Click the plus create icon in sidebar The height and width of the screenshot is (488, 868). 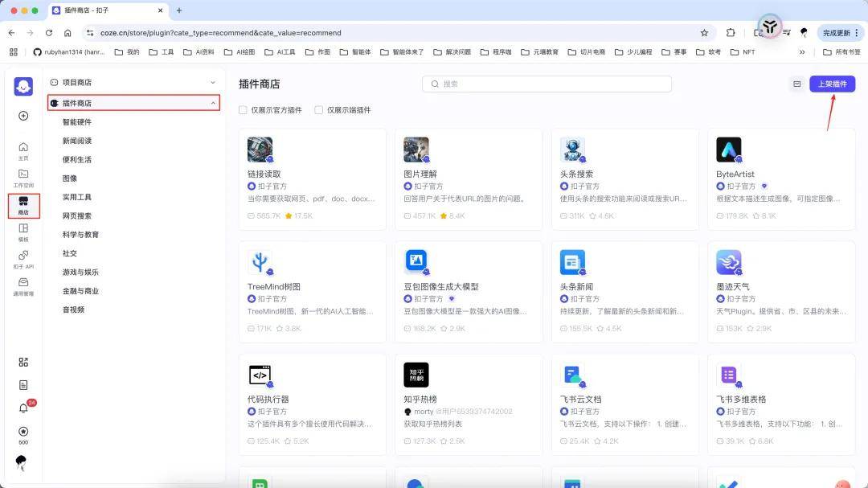click(x=23, y=116)
